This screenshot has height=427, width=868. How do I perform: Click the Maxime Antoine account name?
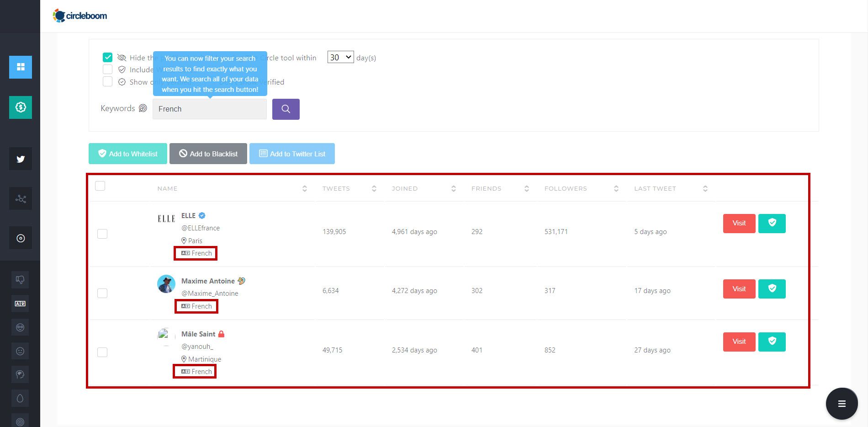(x=208, y=281)
